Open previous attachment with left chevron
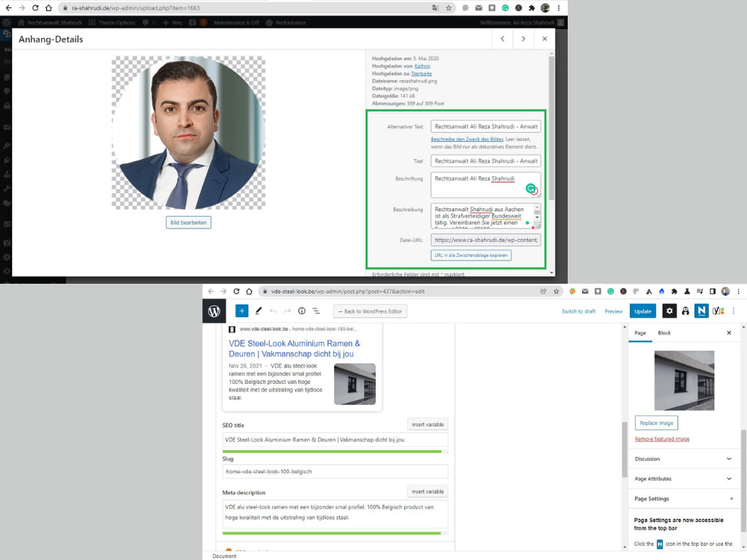Screen dimensions: 747x560 (x=502, y=39)
